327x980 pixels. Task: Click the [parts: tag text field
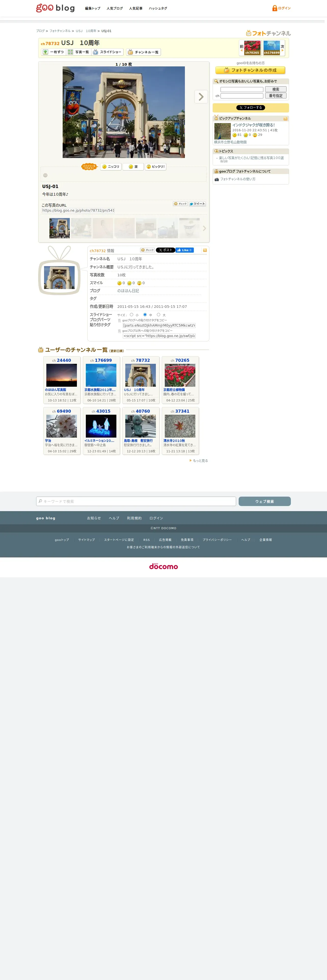(x=159, y=326)
